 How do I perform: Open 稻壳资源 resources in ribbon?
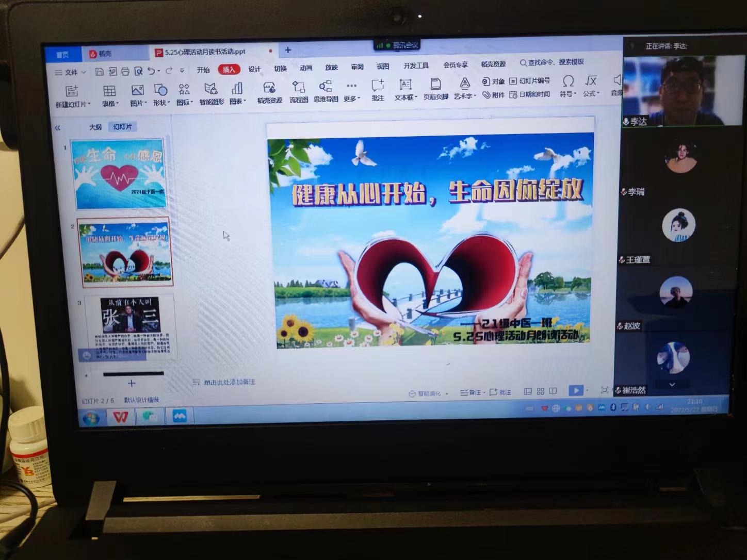269,93
